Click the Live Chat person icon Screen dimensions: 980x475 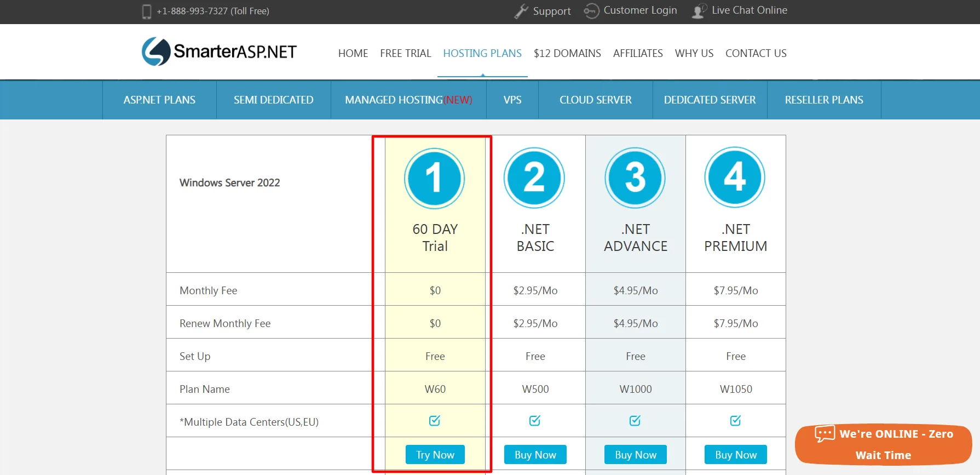pyautogui.click(x=699, y=11)
